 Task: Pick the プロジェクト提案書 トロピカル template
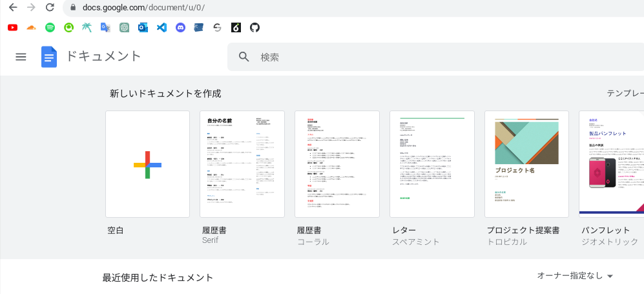coord(526,164)
